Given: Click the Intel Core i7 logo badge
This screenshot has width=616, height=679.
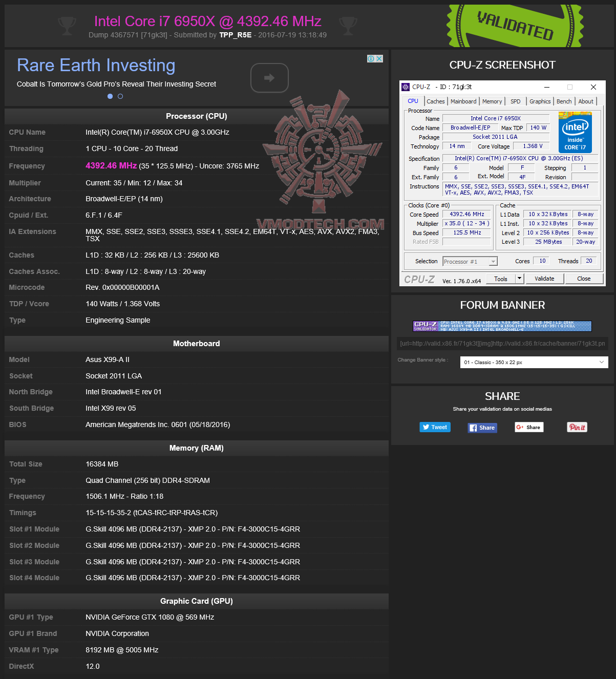Looking at the screenshot, I should (575, 133).
